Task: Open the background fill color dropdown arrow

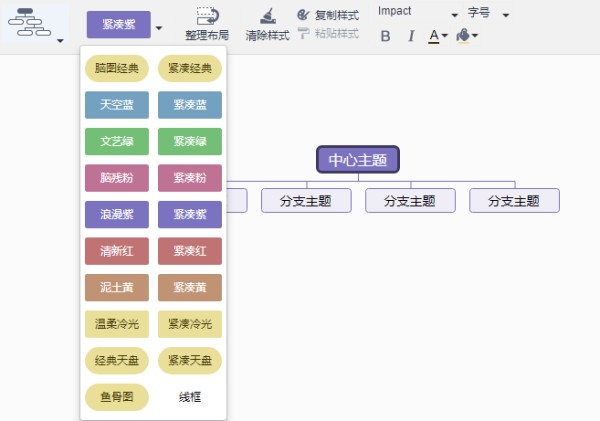Action: 475,36
